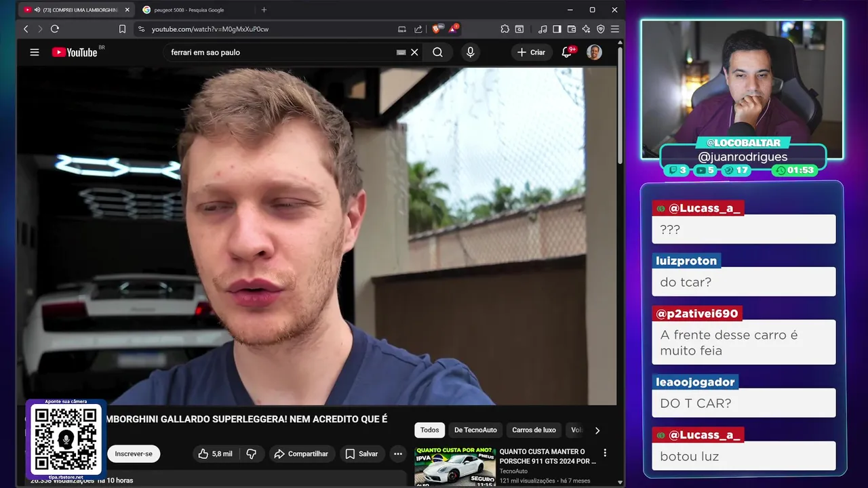Click the page vertical scrollbar thumb
The width and height of the screenshot is (868, 488).
click(620, 105)
